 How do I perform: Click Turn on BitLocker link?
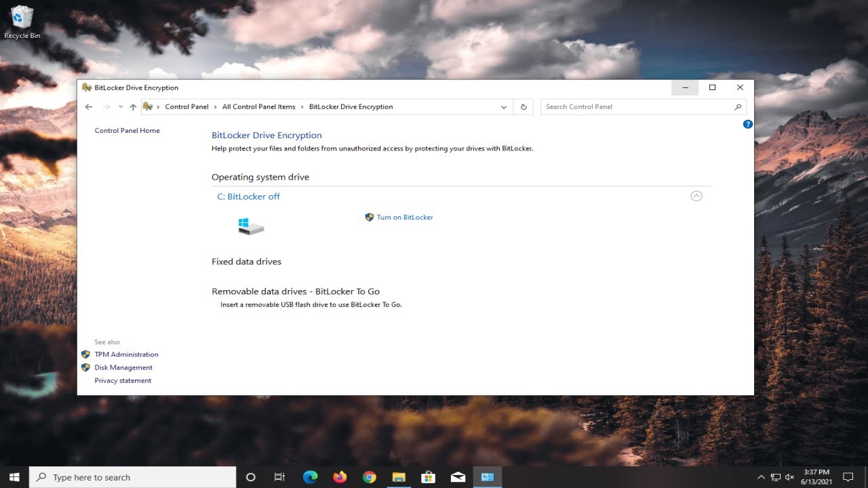pyautogui.click(x=404, y=218)
